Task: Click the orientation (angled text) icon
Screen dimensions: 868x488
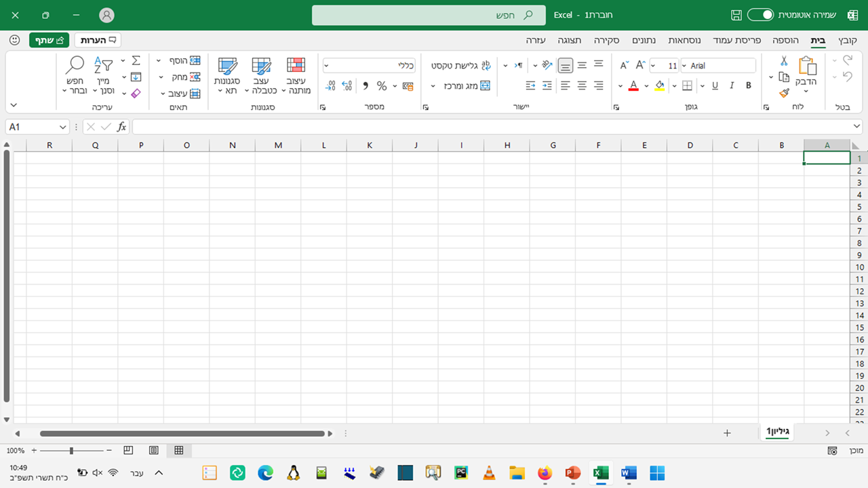Action: click(547, 65)
